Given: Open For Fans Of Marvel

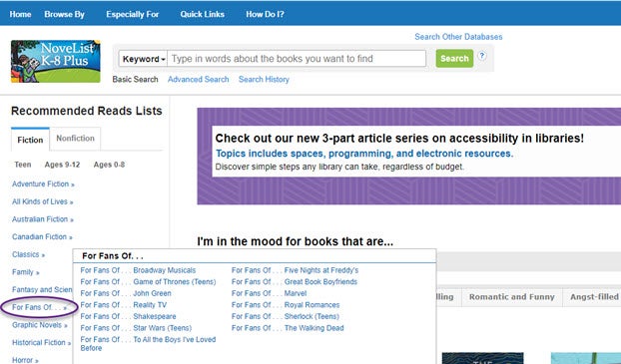Looking at the screenshot, I should [269, 293].
